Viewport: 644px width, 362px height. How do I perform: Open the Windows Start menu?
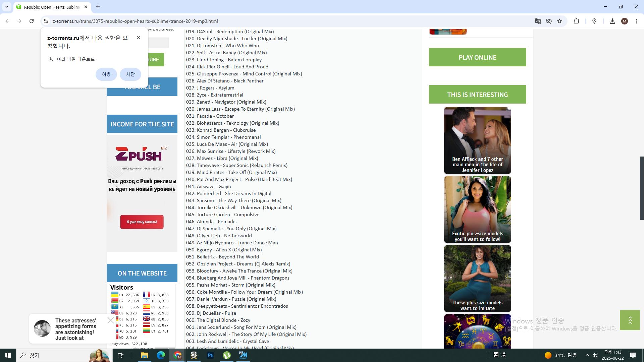(x=8, y=355)
